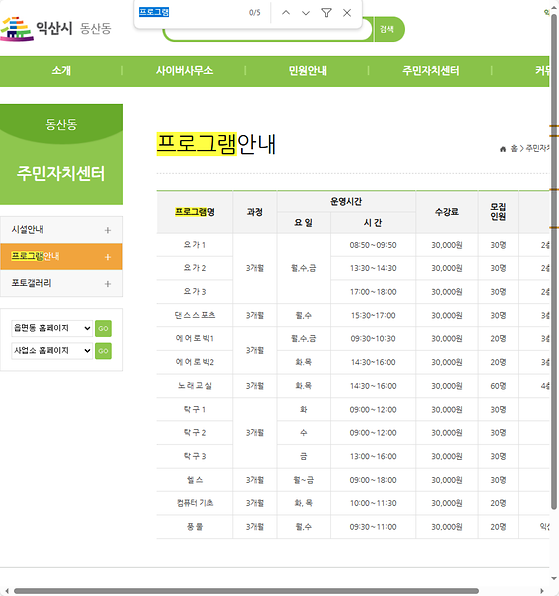
Task: Click the horizontal scrollbar thumb
Action: tap(246, 591)
